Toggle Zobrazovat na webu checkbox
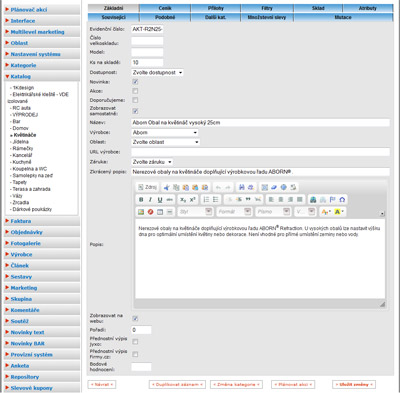Viewport: 400px width, 393px height. coord(135,318)
